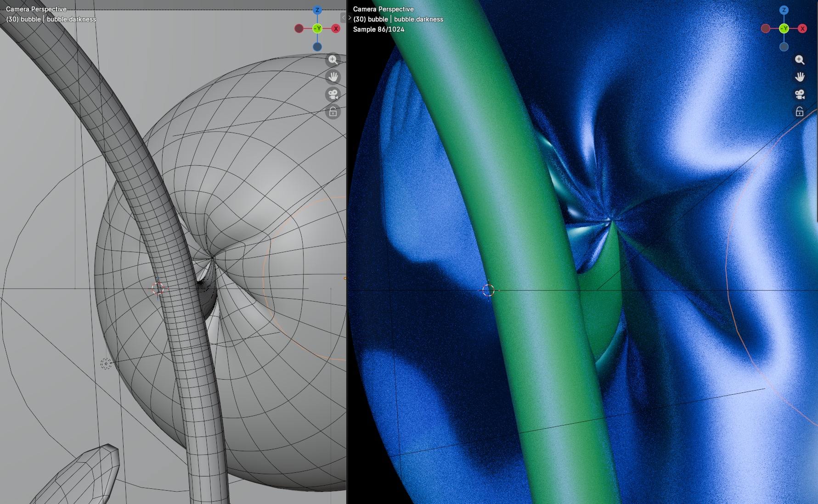Screen dimensions: 818x504
Task: Click the zoom magnifier in the rendered viewport
Action: (x=800, y=60)
